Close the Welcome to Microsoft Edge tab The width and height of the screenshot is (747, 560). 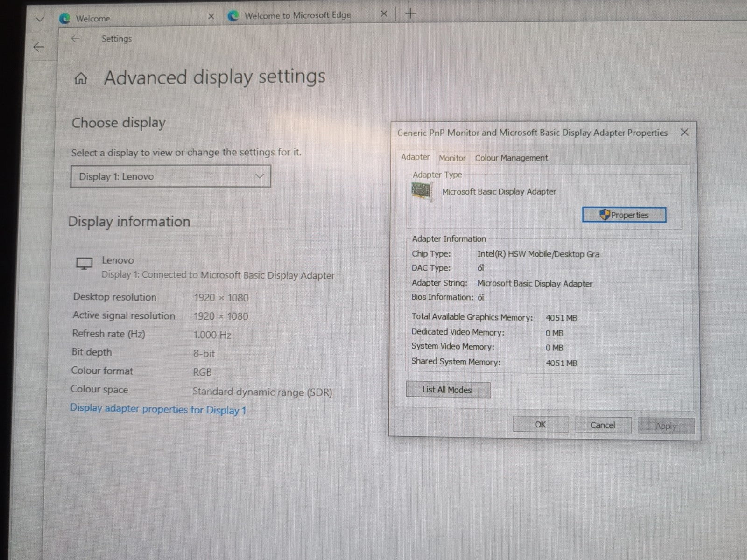[x=384, y=14]
